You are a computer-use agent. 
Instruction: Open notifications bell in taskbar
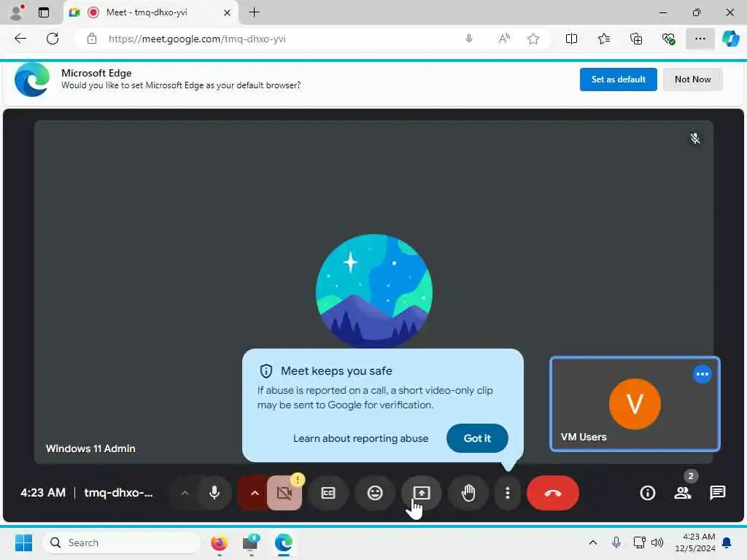click(x=727, y=542)
